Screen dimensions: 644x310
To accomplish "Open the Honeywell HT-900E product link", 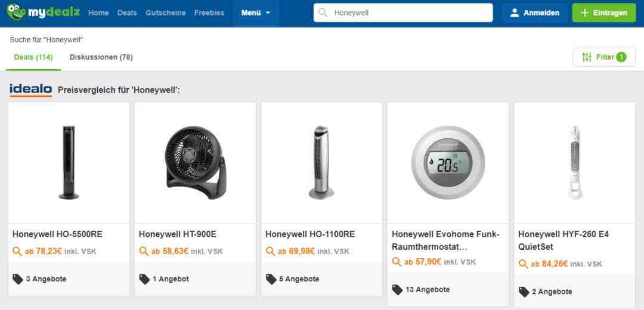I will (178, 234).
